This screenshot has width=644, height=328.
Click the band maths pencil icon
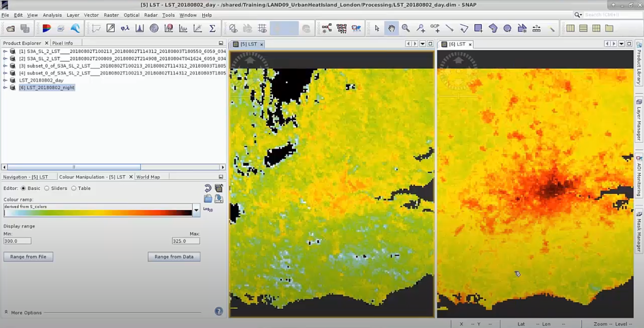click(x=111, y=28)
